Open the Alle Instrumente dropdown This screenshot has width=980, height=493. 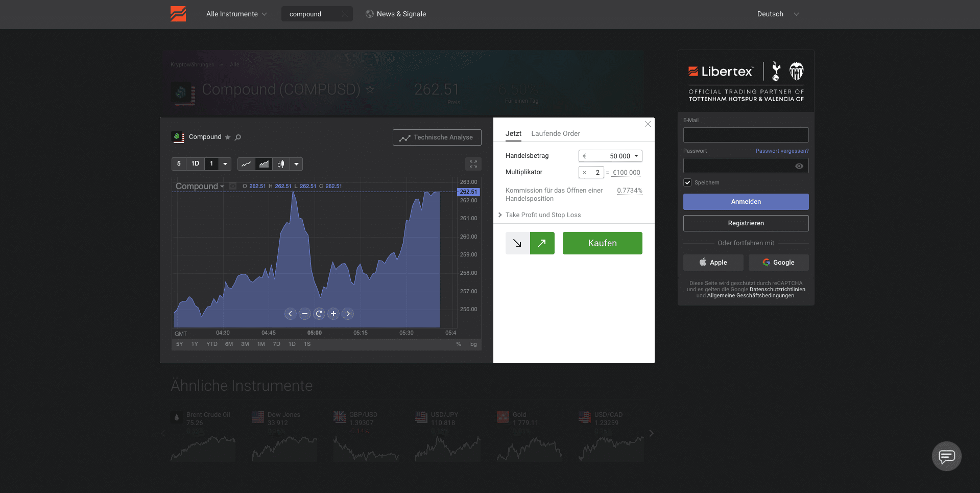point(236,14)
